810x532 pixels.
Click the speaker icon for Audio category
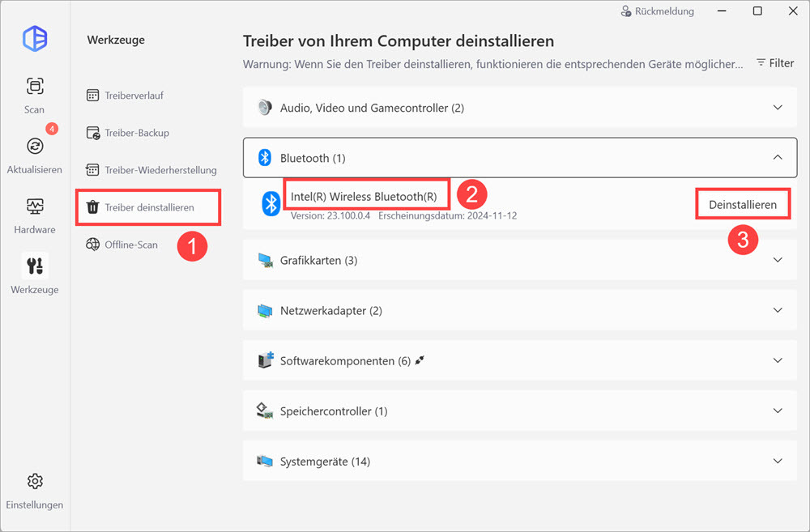[x=265, y=108]
